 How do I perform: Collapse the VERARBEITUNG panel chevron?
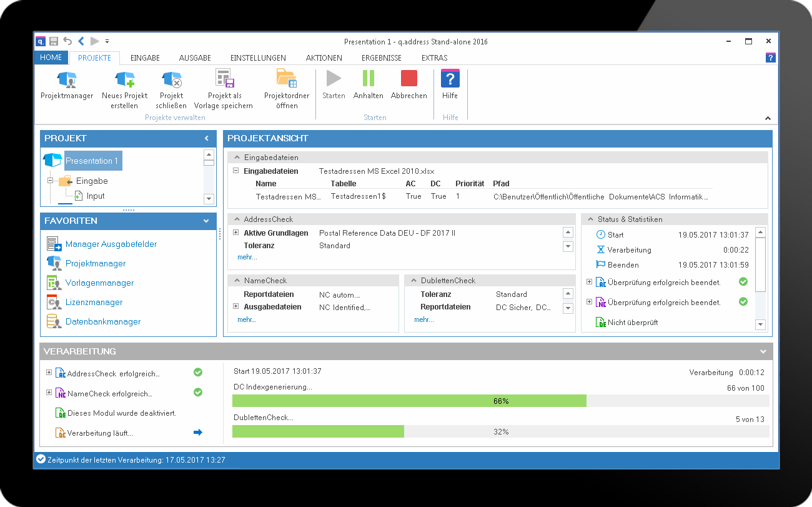pos(763,351)
